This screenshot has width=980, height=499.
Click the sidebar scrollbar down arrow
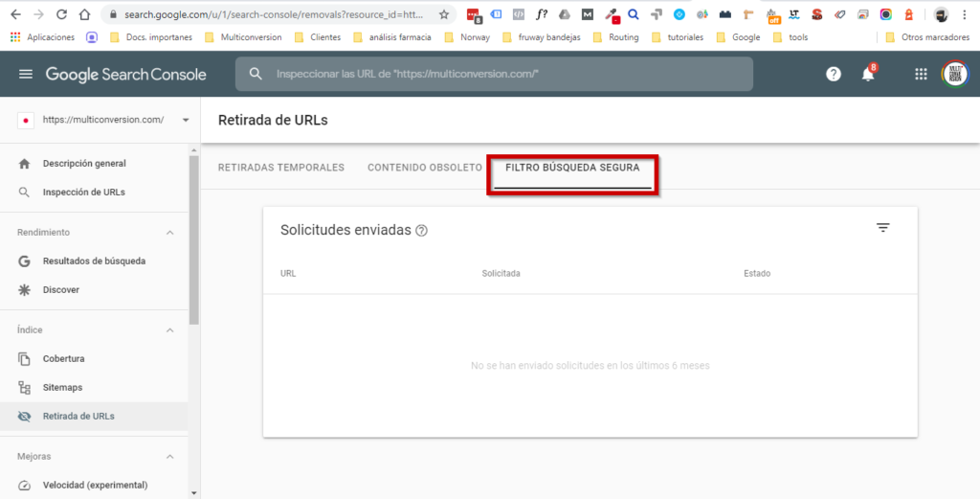(193, 492)
